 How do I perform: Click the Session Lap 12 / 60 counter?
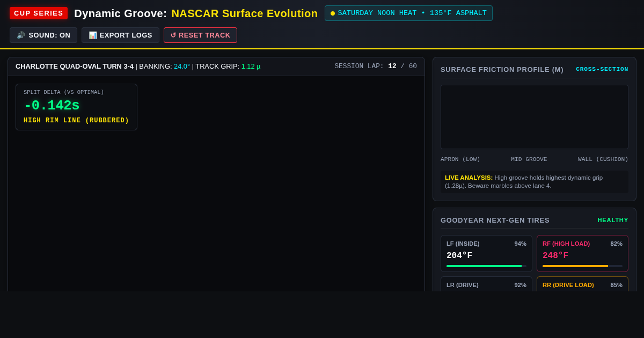click(376, 67)
